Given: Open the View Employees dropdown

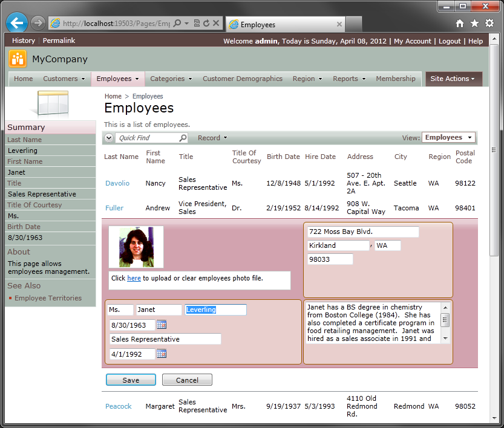Looking at the screenshot, I should coord(448,137).
